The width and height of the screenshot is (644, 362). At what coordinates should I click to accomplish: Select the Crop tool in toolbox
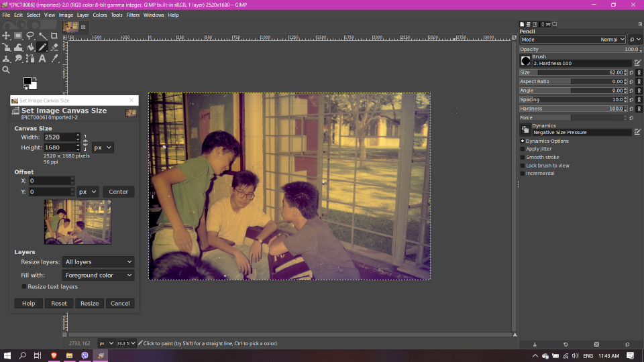(x=54, y=36)
